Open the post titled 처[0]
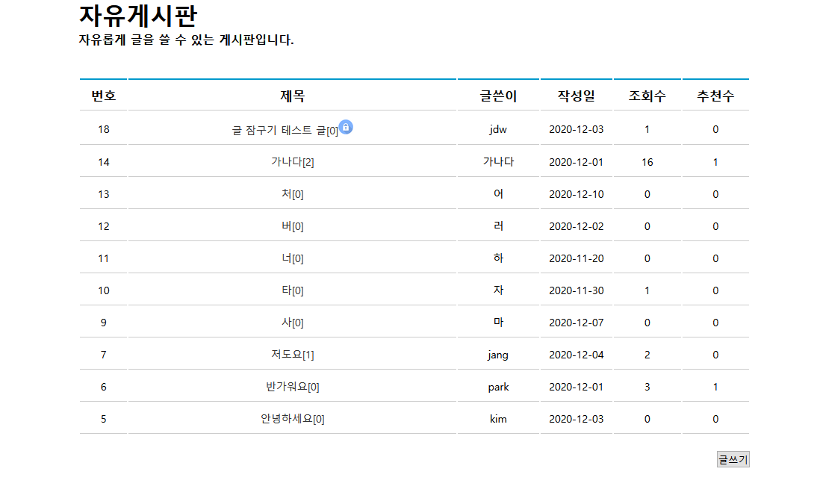 tap(292, 194)
